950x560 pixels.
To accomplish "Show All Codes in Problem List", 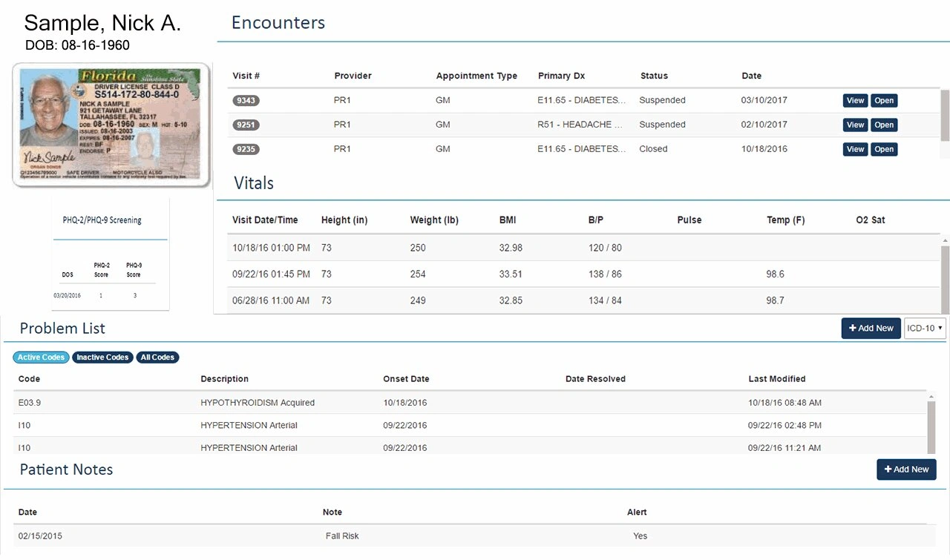I will coord(157,357).
